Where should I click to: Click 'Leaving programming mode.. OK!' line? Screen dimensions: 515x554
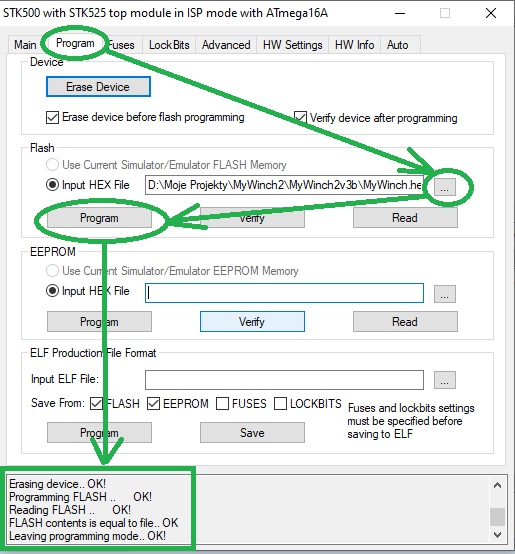point(88,536)
